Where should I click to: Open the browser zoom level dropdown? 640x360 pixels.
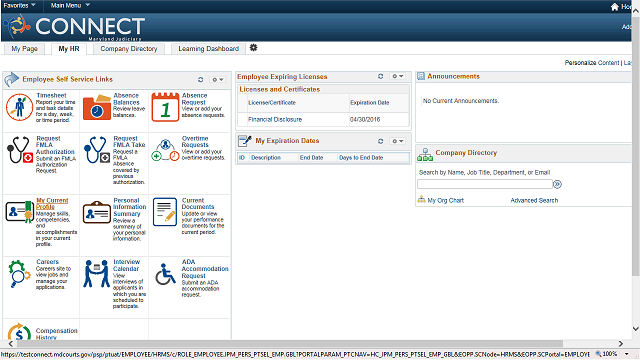pos(627,354)
